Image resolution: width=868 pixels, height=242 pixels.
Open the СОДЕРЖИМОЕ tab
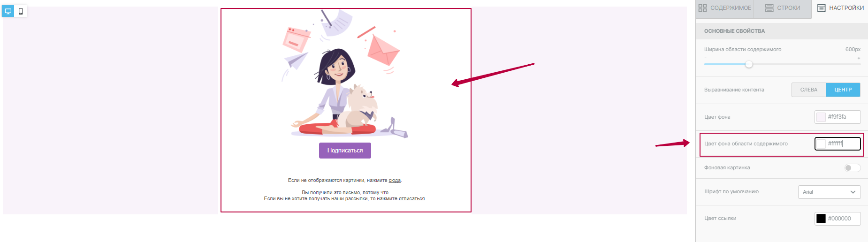[x=724, y=8]
